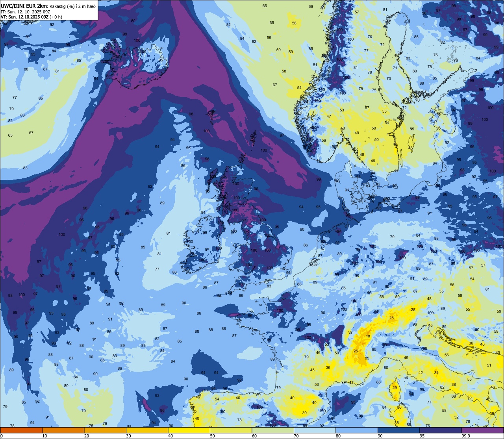Viewport: 504px width, 439px height.
Task: Click the 40–50 bright yellow legend swatch
Action: coord(189,430)
